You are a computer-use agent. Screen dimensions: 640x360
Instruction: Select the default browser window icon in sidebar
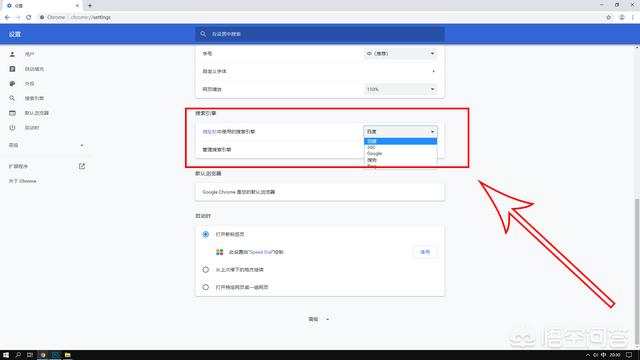[x=12, y=113]
